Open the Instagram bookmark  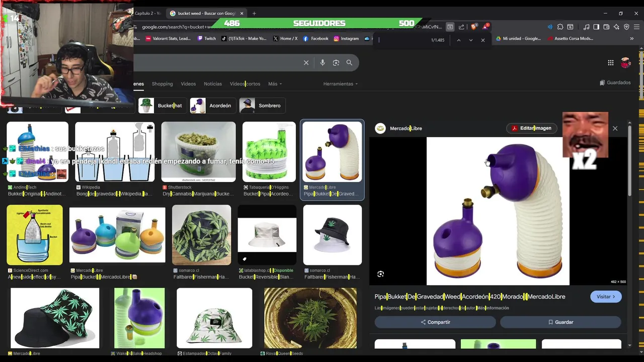point(346,38)
